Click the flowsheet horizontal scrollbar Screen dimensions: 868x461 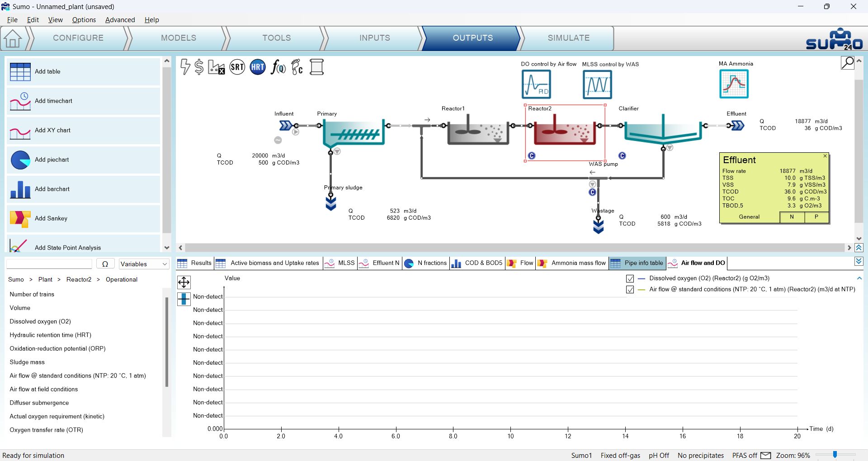514,248
